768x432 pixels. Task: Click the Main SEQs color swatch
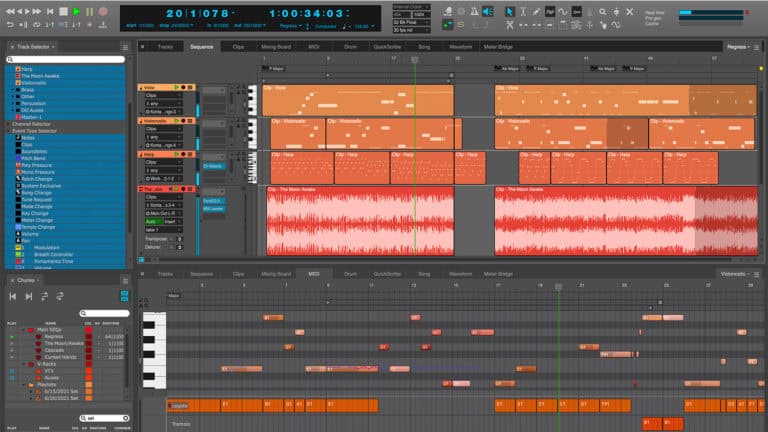click(89, 330)
